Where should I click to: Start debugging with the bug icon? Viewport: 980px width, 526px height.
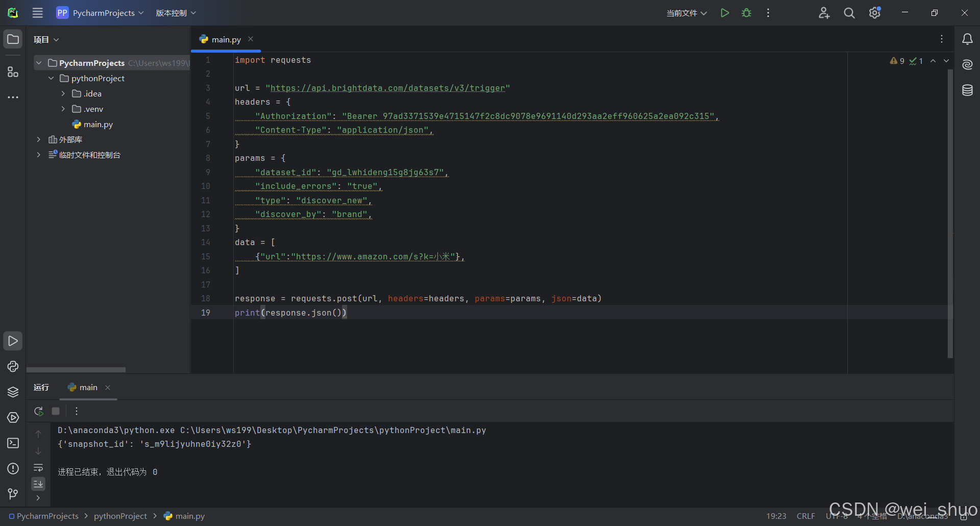[746, 13]
